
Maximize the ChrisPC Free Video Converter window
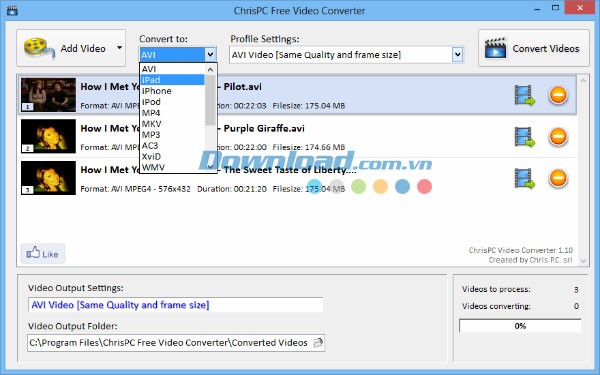tap(556, 8)
